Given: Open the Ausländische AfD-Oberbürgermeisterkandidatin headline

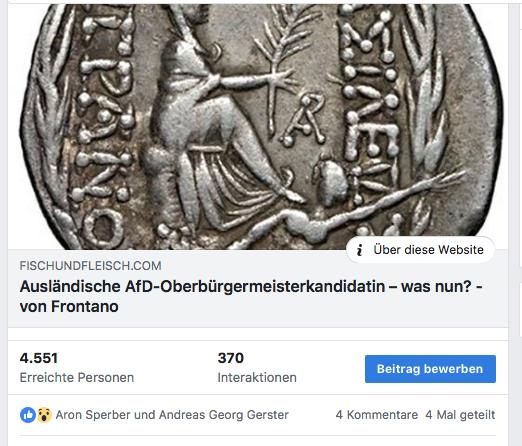Looking at the screenshot, I should [x=251, y=287].
